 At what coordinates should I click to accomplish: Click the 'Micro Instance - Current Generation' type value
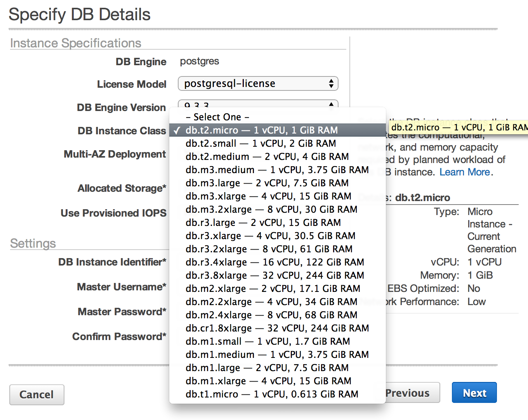click(x=492, y=230)
